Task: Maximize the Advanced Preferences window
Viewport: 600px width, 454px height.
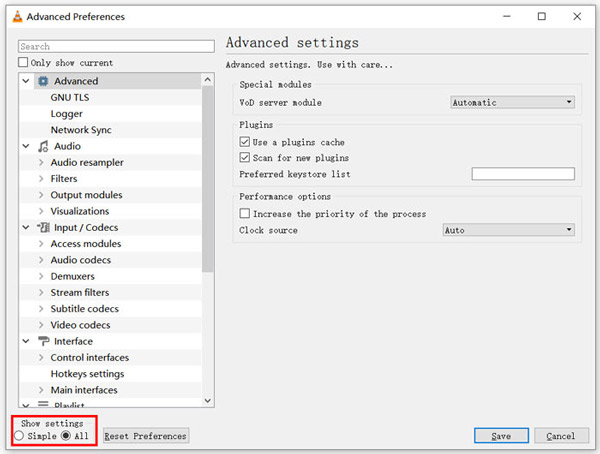Action: click(x=542, y=16)
